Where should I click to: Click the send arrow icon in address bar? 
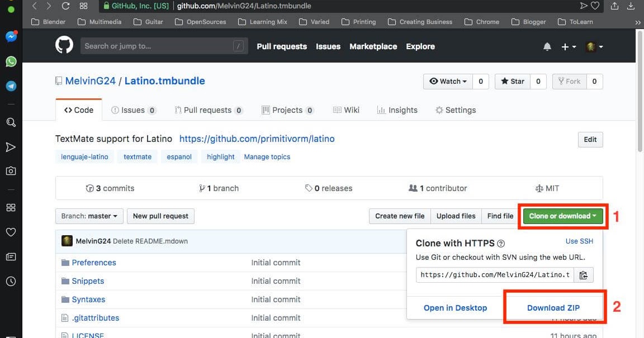(583, 6)
